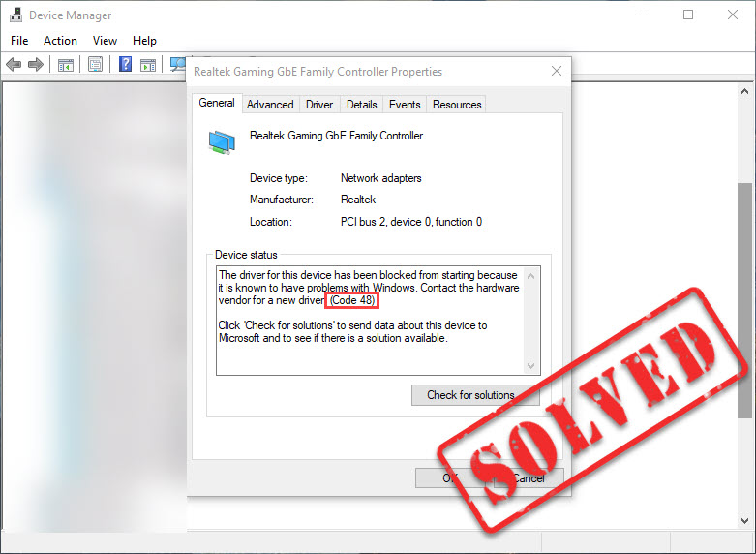
Task: Click the Scan for hardware changes monitor icon
Action: 177,64
